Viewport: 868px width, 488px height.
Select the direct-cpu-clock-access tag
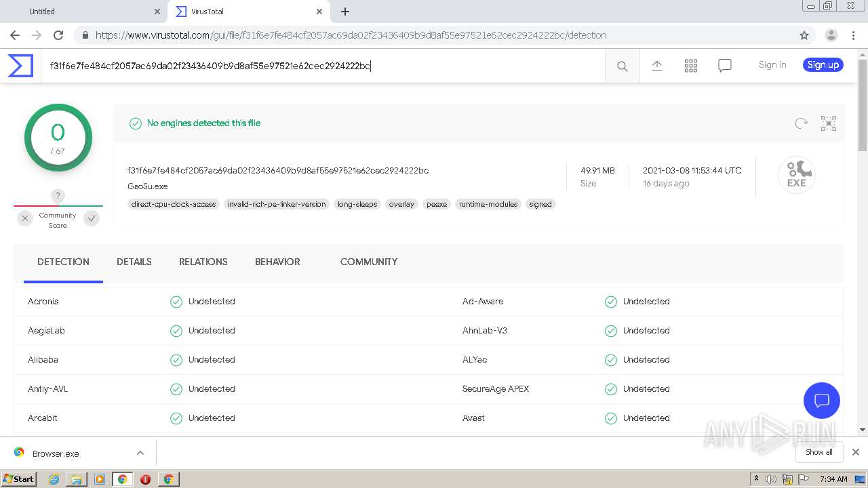tap(174, 204)
